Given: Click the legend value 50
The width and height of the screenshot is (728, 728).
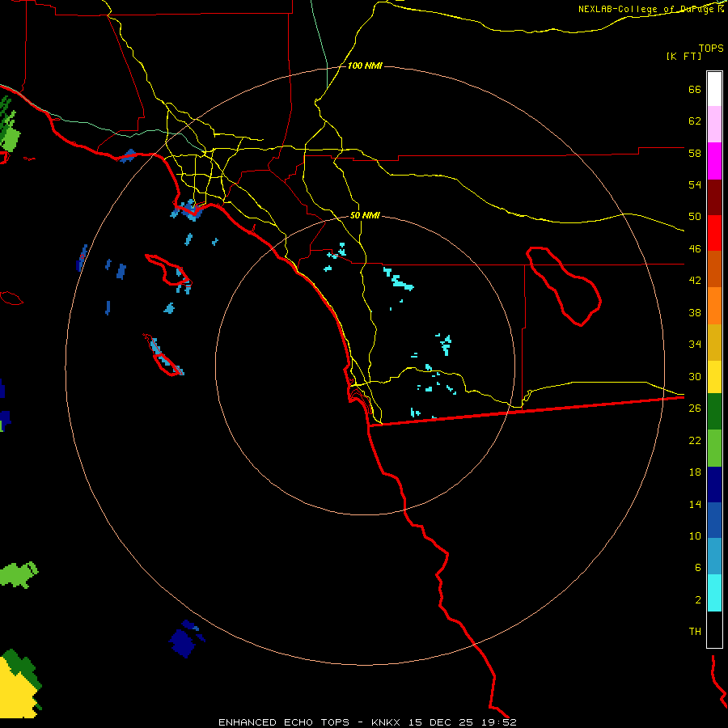Looking at the screenshot, I should pos(695,217).
